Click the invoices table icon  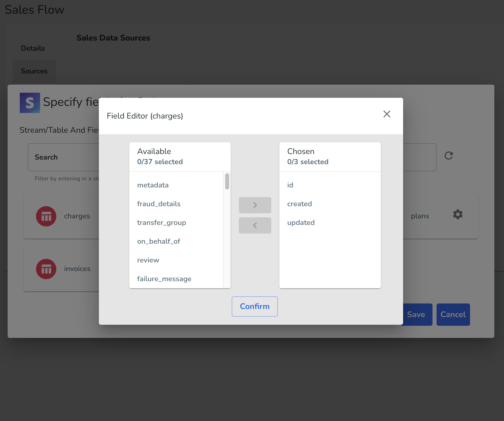(46, 269)
